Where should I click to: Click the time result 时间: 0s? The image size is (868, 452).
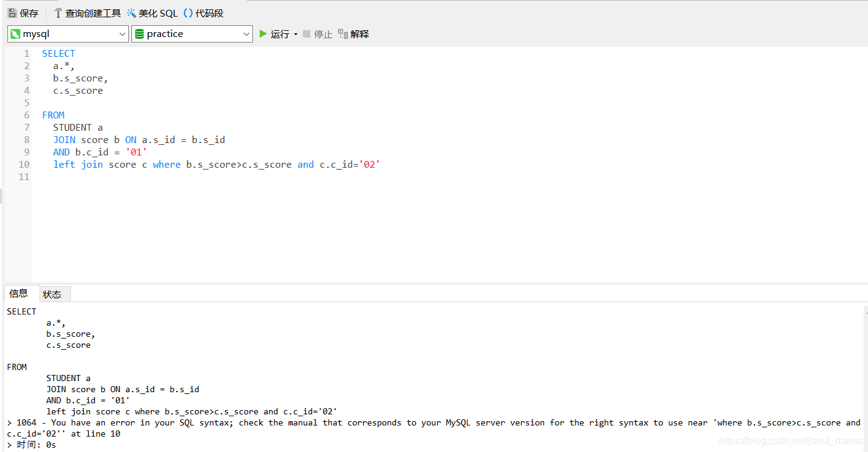[31, 445]
